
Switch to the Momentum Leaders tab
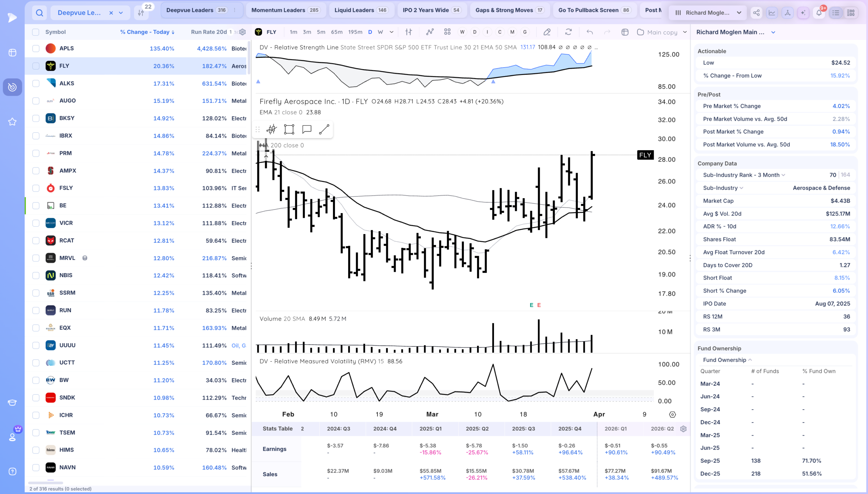285,10
